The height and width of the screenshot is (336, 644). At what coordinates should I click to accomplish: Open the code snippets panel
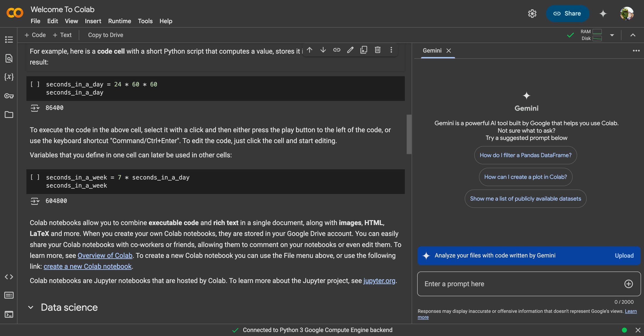click(x=9, y=277)
